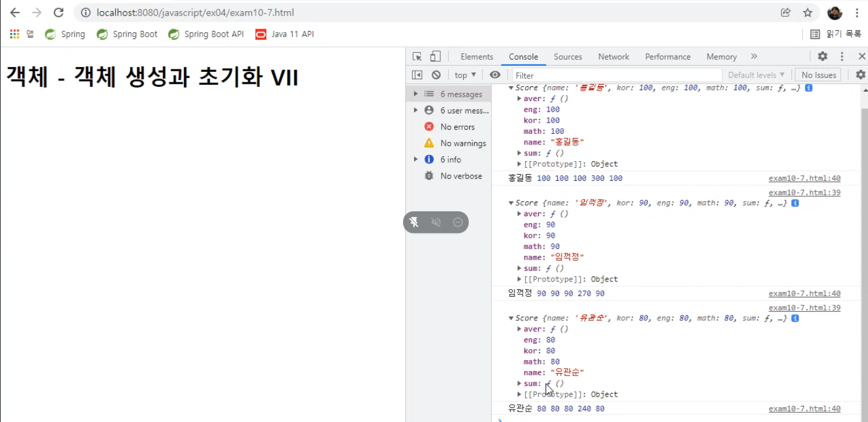Image resolution: width=868 pixels, height=422 pixels.
Task: Clear the console with the ban icon
Action: pyautogui.click(x=436, y=75)
